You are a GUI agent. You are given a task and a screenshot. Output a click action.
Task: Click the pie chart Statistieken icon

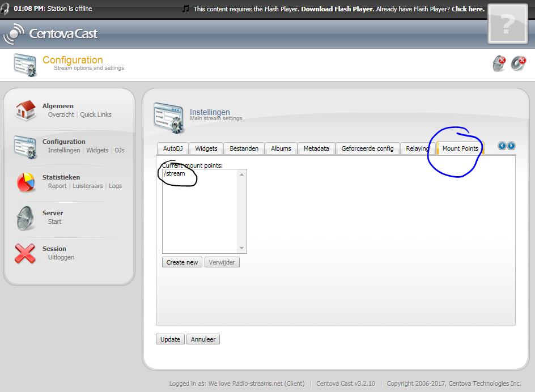(x=26, y=182)
